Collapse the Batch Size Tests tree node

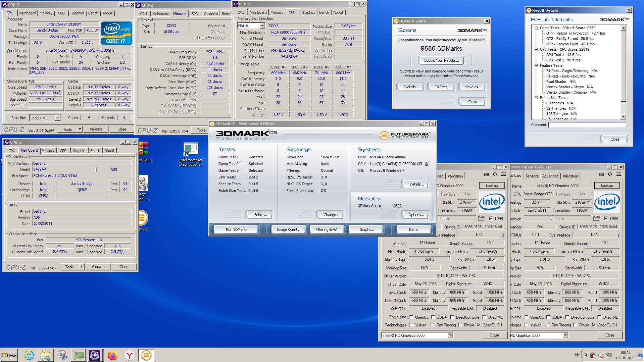[x=536, y=98]
